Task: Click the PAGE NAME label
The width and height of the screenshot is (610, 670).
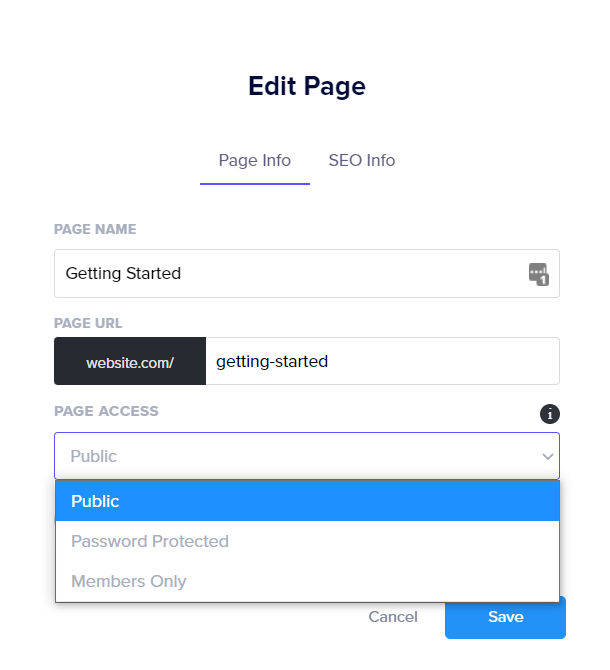Action: coord(95,229)
